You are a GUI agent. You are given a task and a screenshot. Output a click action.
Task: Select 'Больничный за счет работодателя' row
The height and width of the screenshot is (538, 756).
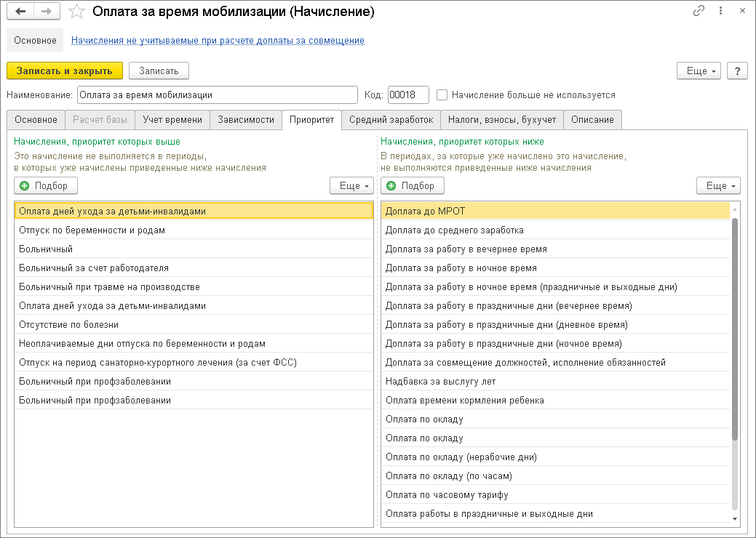pos(194,268)
